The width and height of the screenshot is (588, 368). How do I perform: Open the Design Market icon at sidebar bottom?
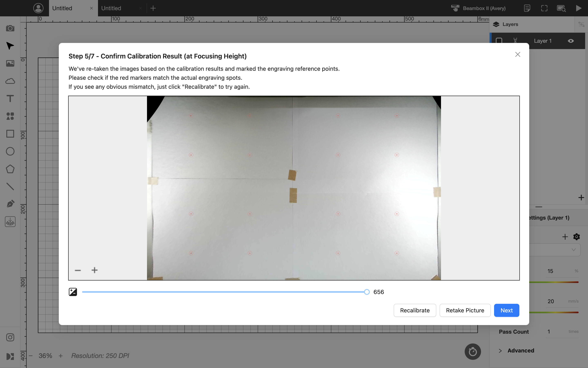[x=10, y=357]
